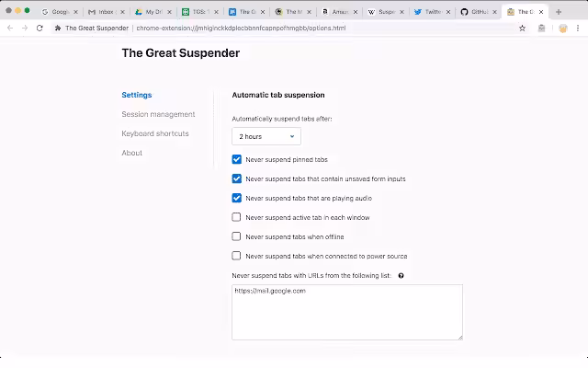Image resolution: width=588 pixels, height=368 pixels.
Task: Enable Never suspend active tab in each window
Action: tap(237, 217)
